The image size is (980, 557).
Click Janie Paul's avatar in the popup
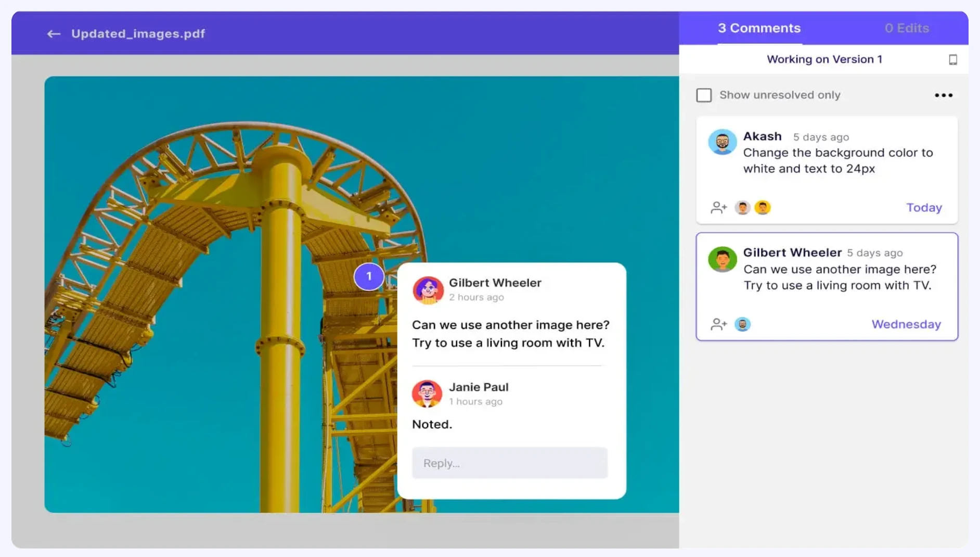click(x=428, y=394)
